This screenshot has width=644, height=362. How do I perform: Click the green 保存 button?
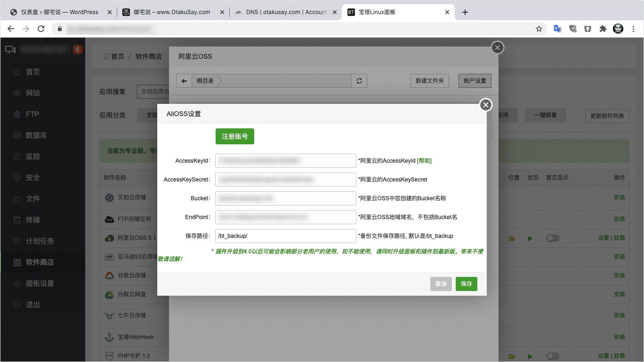(467, 284)
